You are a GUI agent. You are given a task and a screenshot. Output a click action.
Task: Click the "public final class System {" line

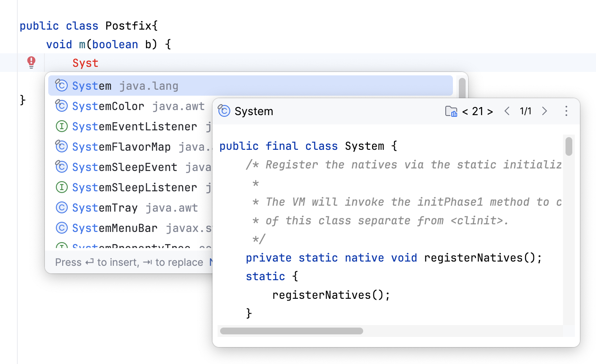click(x=308, y=146)
